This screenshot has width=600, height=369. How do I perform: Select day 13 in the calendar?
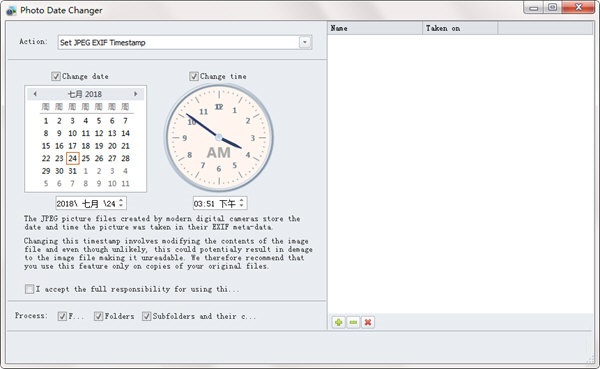[112, 133]
